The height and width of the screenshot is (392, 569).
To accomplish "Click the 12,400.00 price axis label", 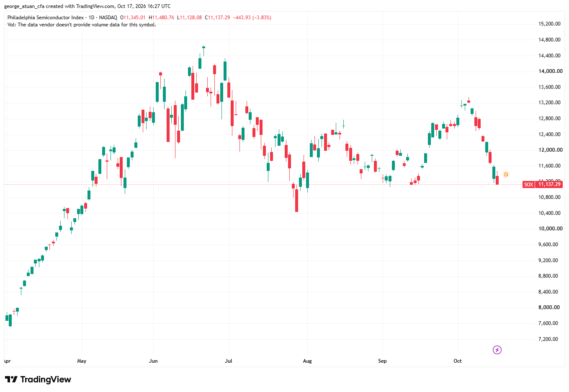I will coord(549,134).
